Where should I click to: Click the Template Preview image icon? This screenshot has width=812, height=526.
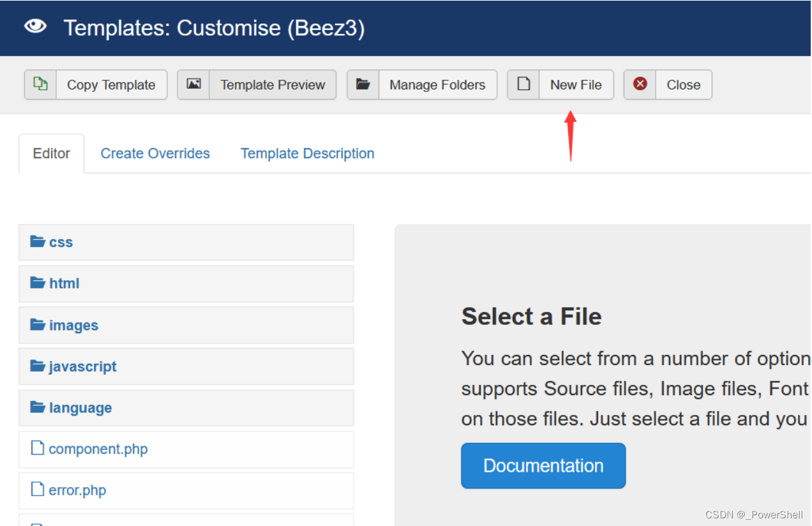193,84
